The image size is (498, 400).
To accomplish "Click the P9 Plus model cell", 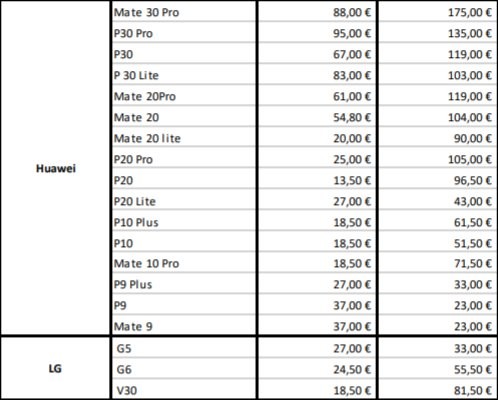I will coord(184,285).
